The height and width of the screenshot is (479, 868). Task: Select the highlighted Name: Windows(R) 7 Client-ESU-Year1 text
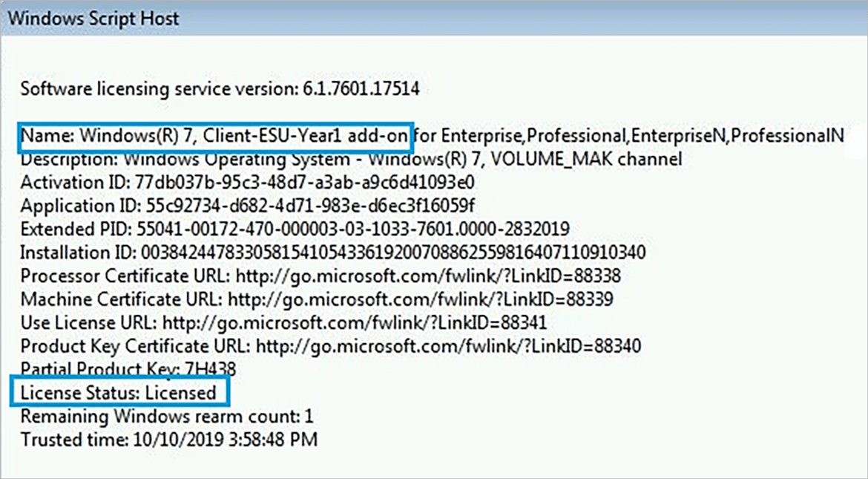tap(215, 136)
